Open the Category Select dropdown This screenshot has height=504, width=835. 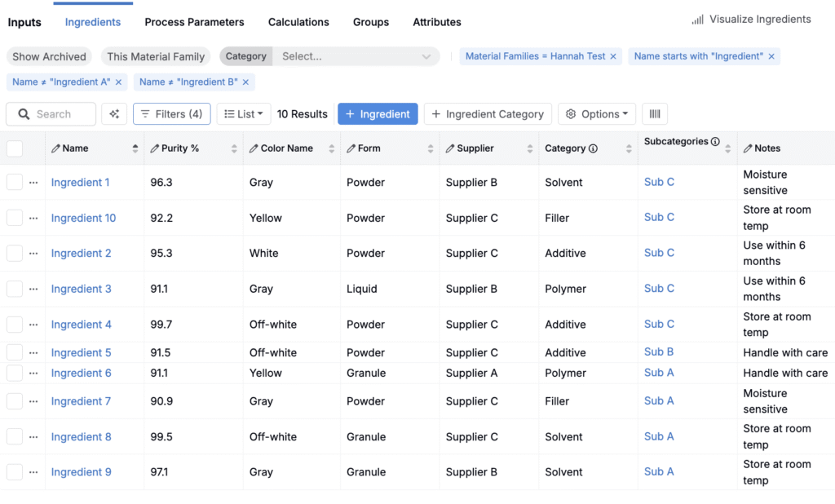click(355, 57)
